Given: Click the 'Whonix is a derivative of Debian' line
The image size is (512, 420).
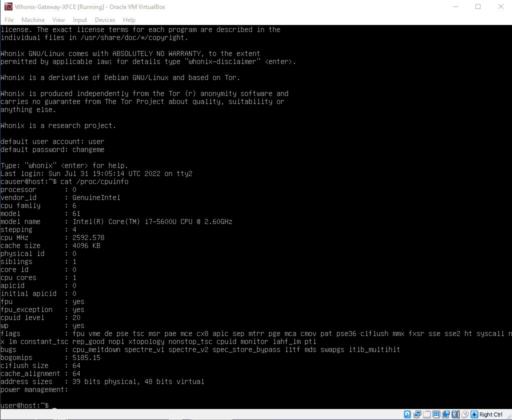Looking at the screenshot, I should [x=120, y=77].
